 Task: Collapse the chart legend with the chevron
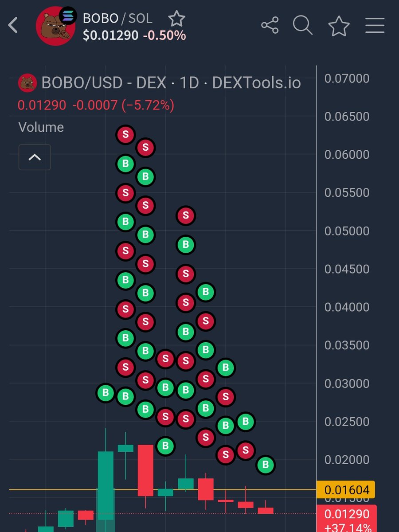(35, 157)
